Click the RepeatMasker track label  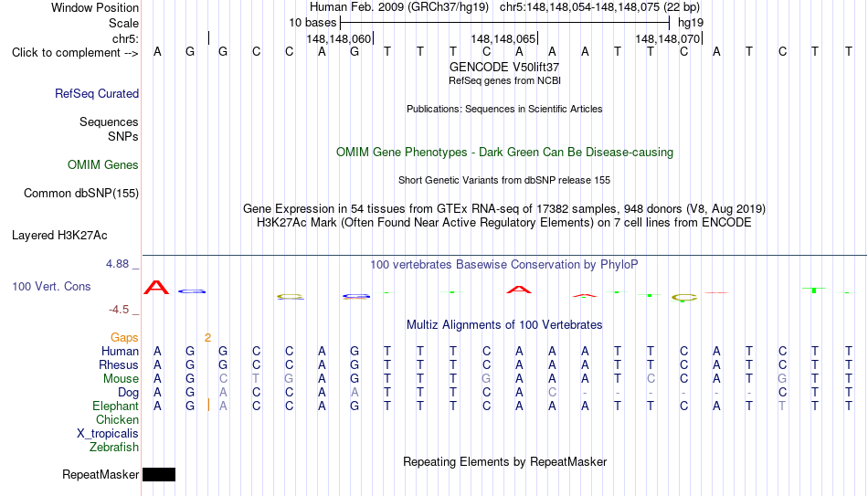101,474
